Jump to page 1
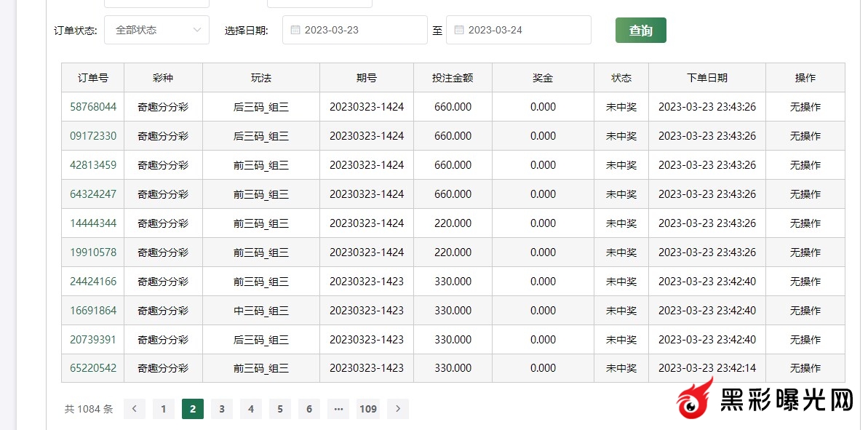The width and height of the screenshot is (868, 430). click(x=163, y=409)
